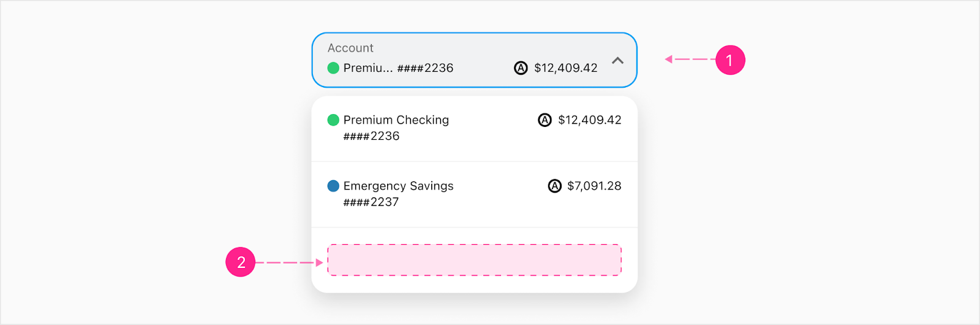
Task: Click circled A icon in Premium Checking row
Action: [x=545, y=120]
